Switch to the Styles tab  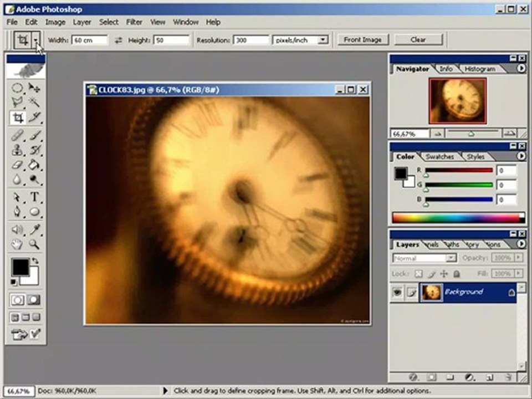(475, 157)
